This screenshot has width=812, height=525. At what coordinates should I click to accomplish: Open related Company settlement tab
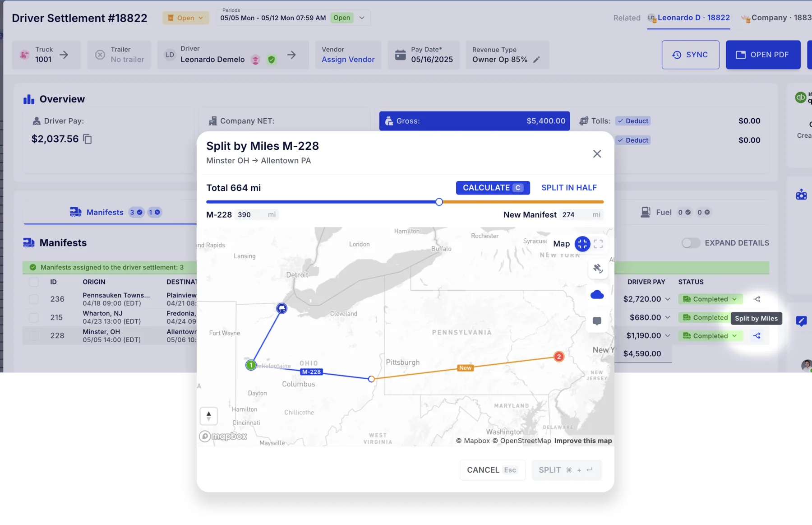pos(776,18)
